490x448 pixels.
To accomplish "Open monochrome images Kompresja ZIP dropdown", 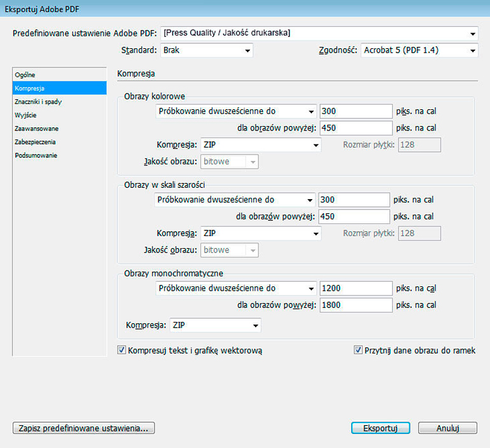I will [215, 325].
